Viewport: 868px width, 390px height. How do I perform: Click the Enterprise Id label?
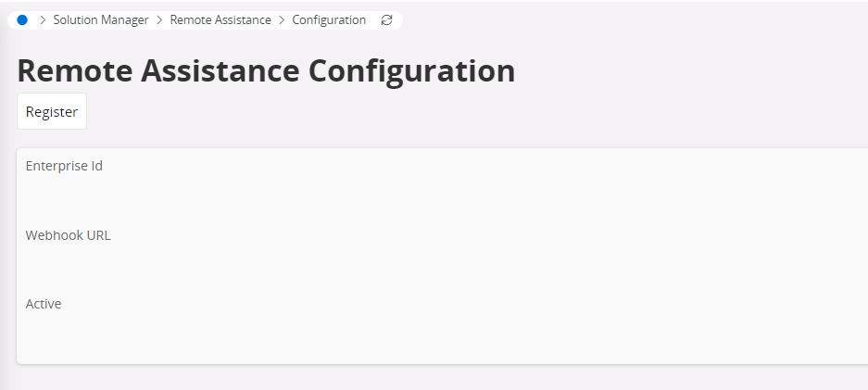[x=64, y=167]
